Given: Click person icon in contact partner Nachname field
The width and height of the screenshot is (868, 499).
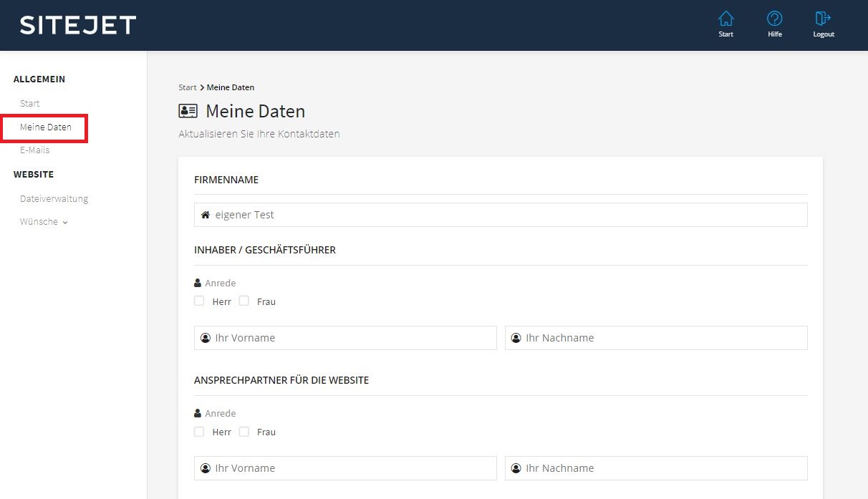Looking at the screenshot, I should pyautogui.click(x=516, y=468).
